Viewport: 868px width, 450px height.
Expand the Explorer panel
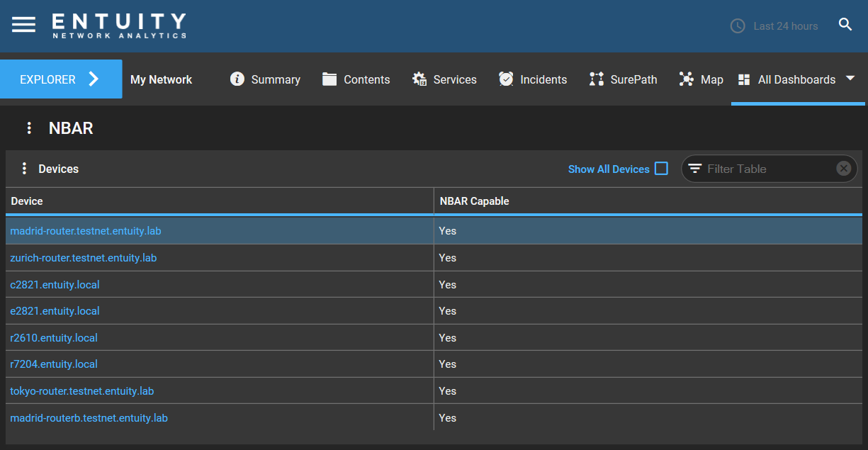point(61,79)
